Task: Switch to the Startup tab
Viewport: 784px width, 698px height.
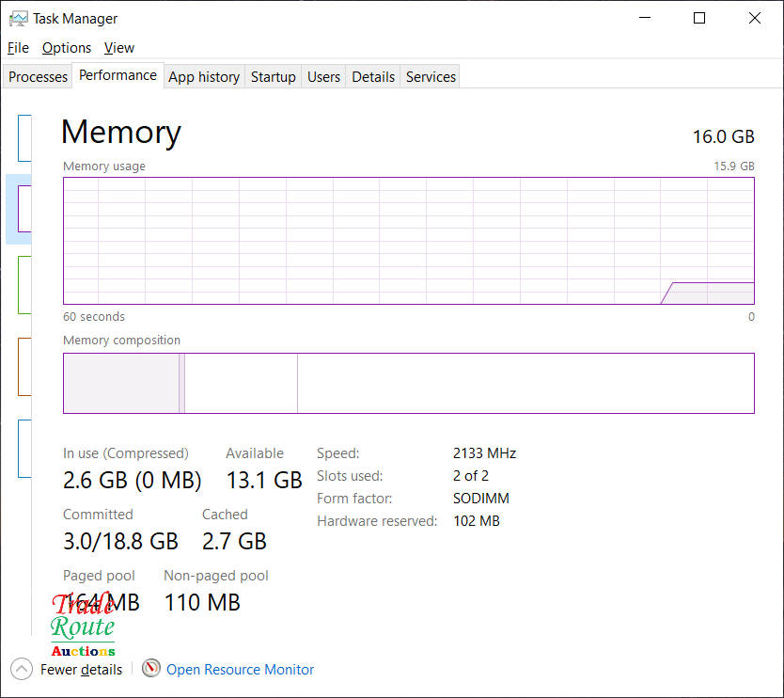Action: pos(274,77)
